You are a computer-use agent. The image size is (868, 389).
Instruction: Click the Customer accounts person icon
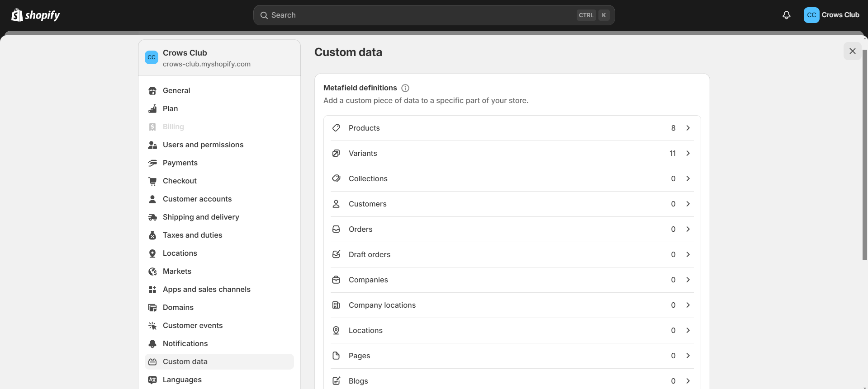pos(152,199)
